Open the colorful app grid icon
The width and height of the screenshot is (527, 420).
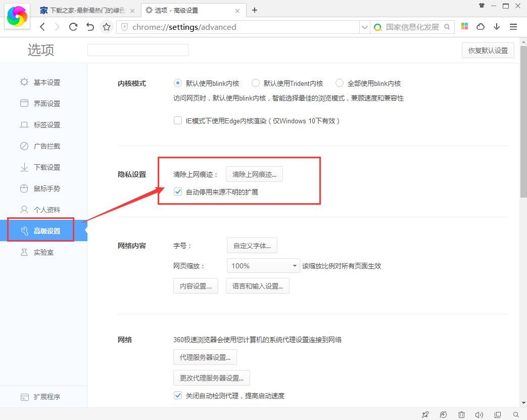[464, 26]
